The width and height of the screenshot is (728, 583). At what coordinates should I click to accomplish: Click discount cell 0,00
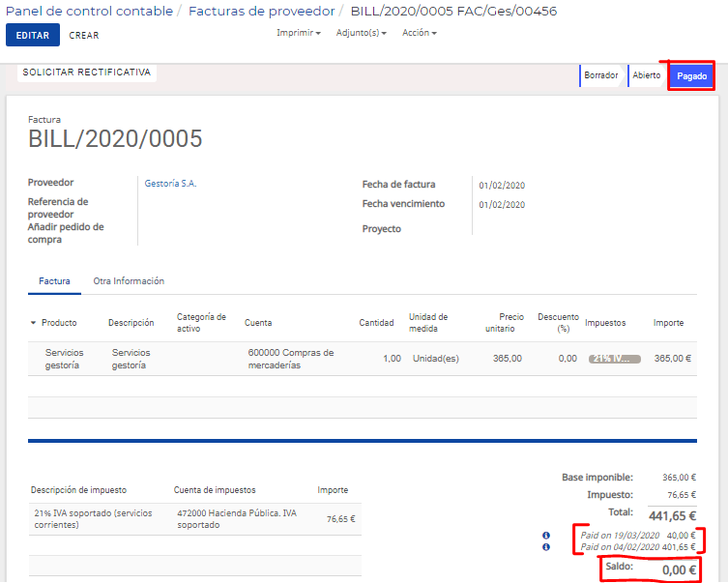pyautogui.click(x=568, y=359)
